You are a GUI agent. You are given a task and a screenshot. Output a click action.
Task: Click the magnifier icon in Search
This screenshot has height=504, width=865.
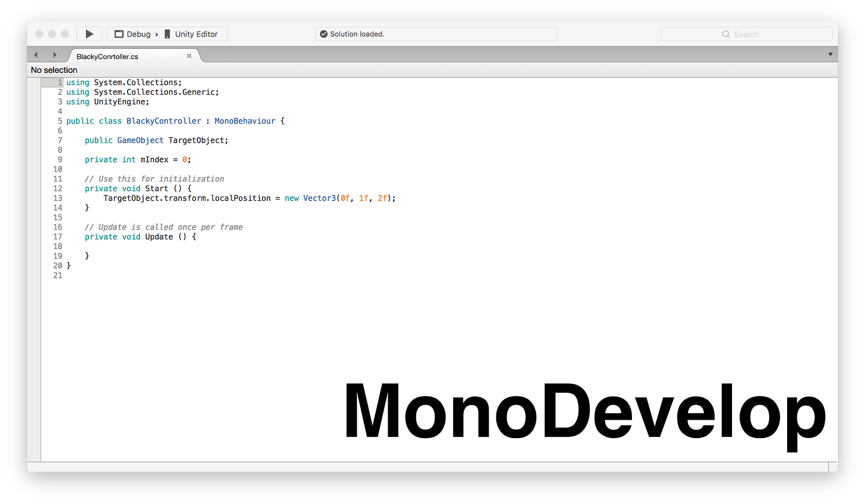[x=726, y=34]
